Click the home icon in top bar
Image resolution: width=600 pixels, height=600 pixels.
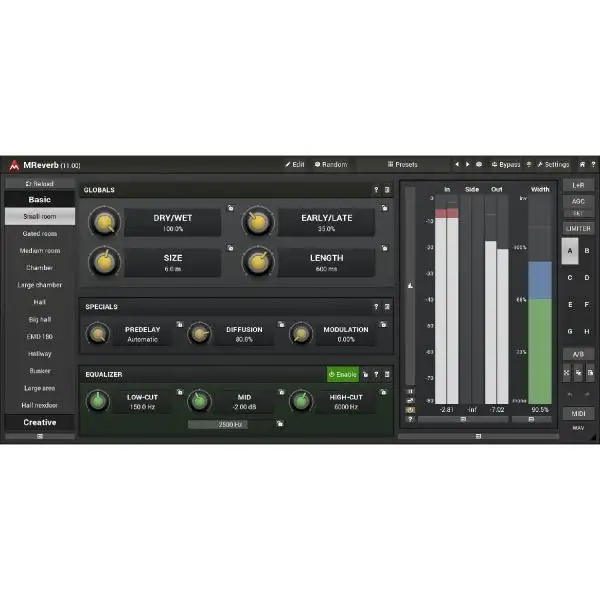pos(582,164)
